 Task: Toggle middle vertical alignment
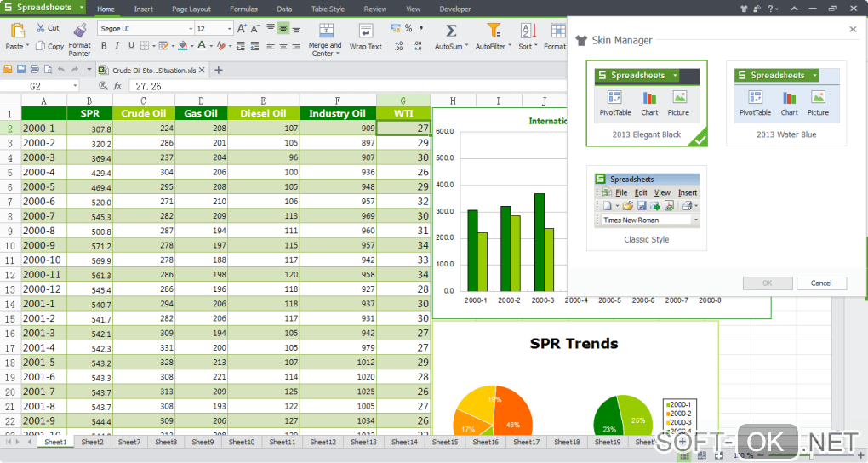(283, 28)
